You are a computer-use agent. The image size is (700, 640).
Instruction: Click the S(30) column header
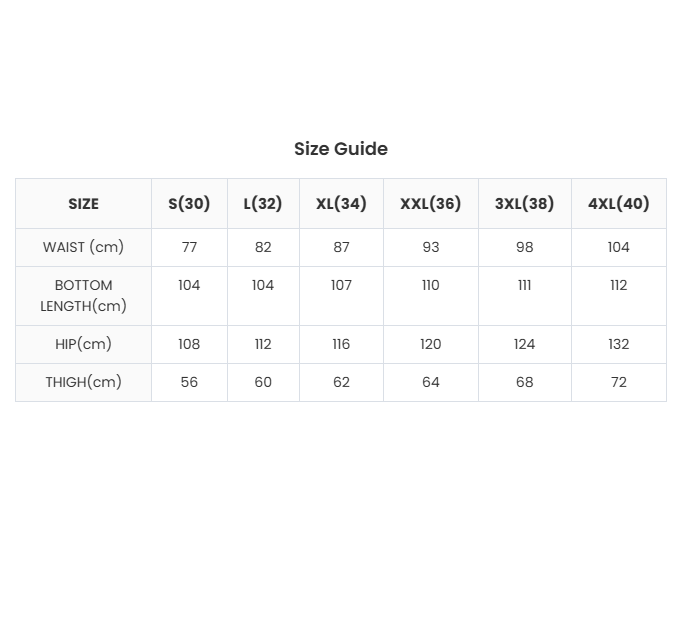(189, 204)
